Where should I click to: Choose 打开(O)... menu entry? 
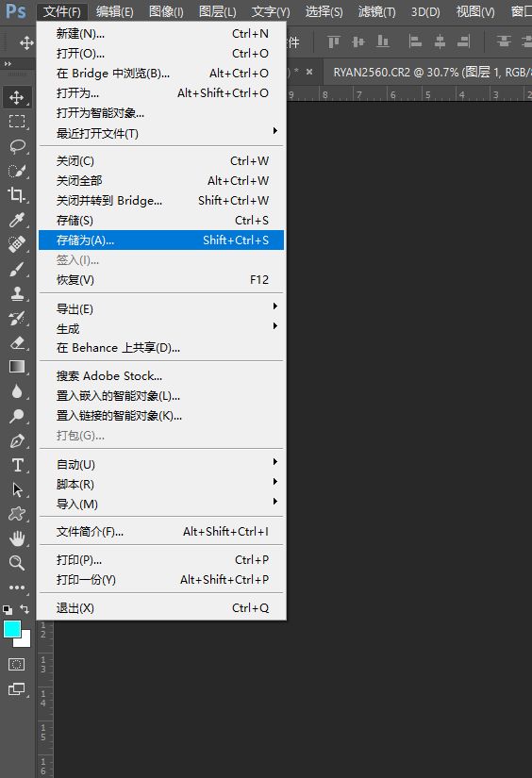pyautogui.click(x=162, y=53)
